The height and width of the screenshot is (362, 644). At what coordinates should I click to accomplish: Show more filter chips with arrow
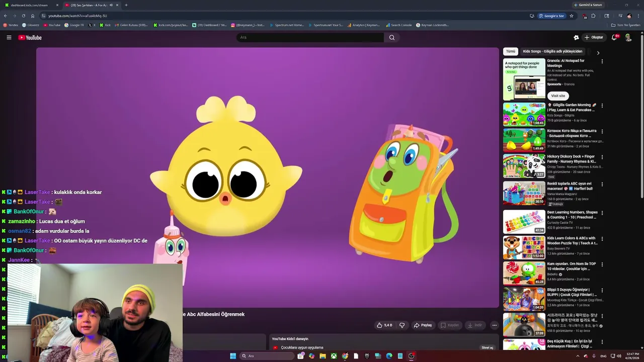click(x=598, y=52)
